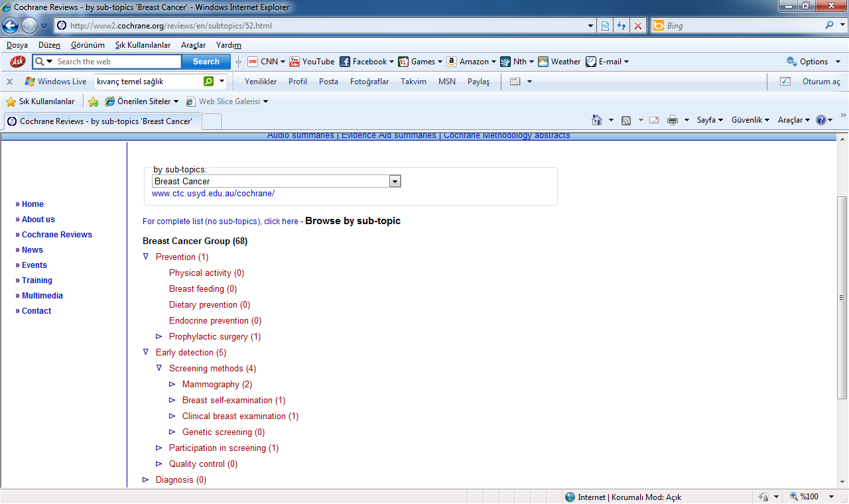Go to Cochrane Reviews sidebar link
The width and height of the screenshot is (849, 504).
(x=57, y=235)
